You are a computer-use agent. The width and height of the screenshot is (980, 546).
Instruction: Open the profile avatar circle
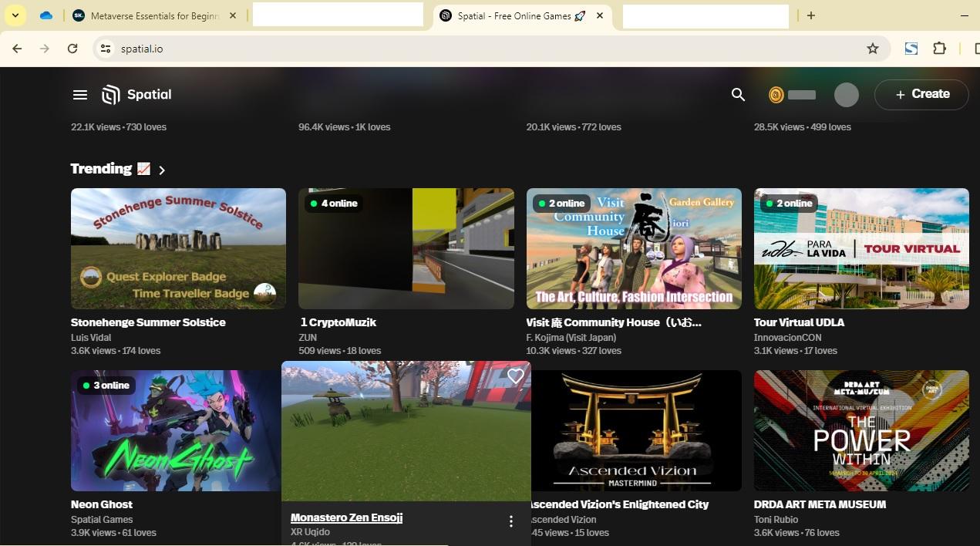tap(847, 95)
